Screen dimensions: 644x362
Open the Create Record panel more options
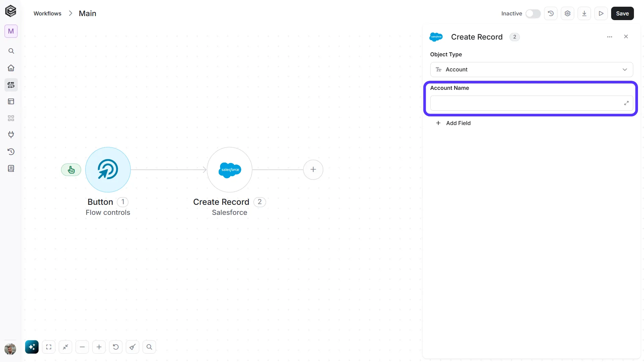point(610,37)
